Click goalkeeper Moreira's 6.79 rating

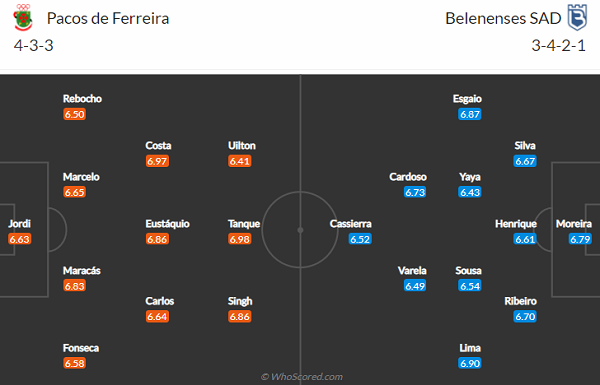(580, 239)
